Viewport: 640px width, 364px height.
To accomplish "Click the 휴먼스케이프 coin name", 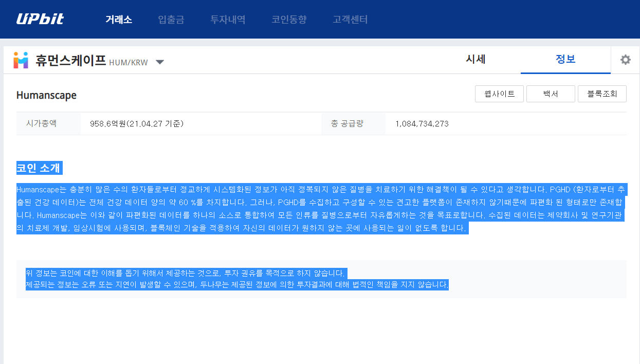I will (x=70, y=61).
